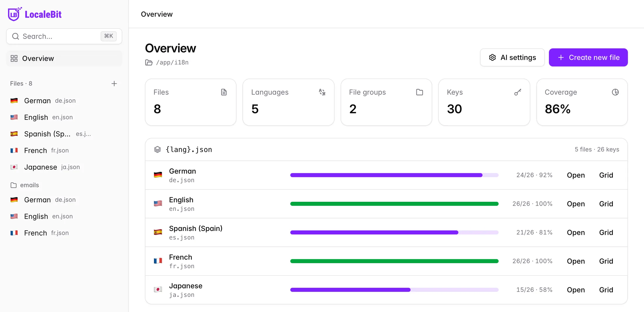Click the '5 files · 26 keys' summary text
Image resolution: width=644 pixels, height=312 pixels.
[x=597, y=150]
